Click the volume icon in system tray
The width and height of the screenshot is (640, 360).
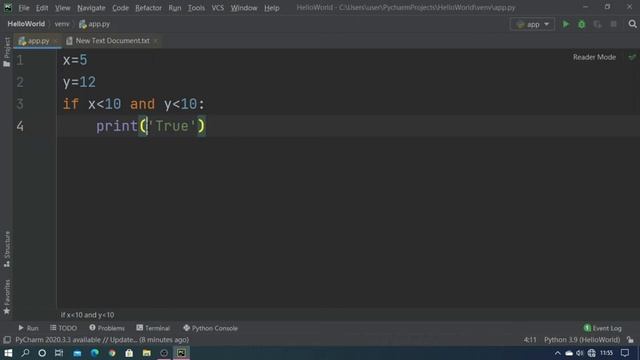point(580,353)
